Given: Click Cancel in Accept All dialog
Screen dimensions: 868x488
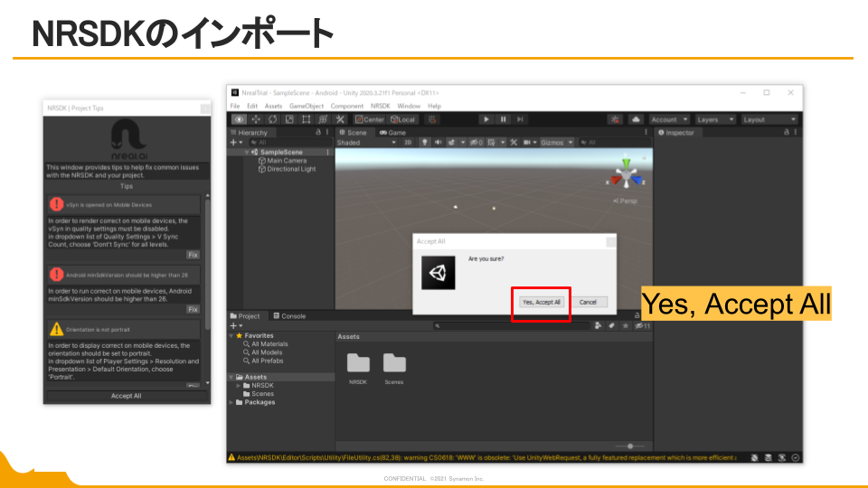Looking at the screenshot, I should (x=588, y=302).
